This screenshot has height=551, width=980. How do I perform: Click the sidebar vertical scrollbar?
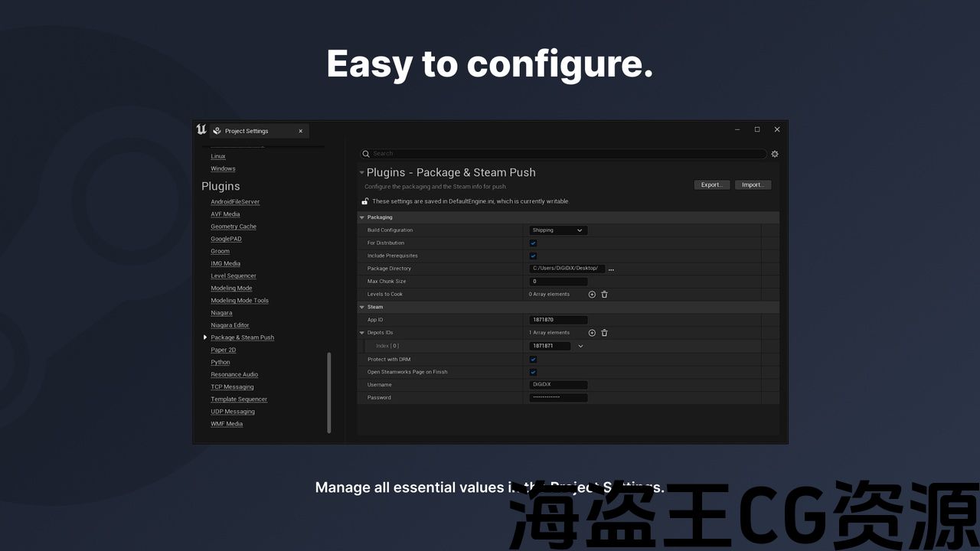pyautogui.click(x=329, y=392)
